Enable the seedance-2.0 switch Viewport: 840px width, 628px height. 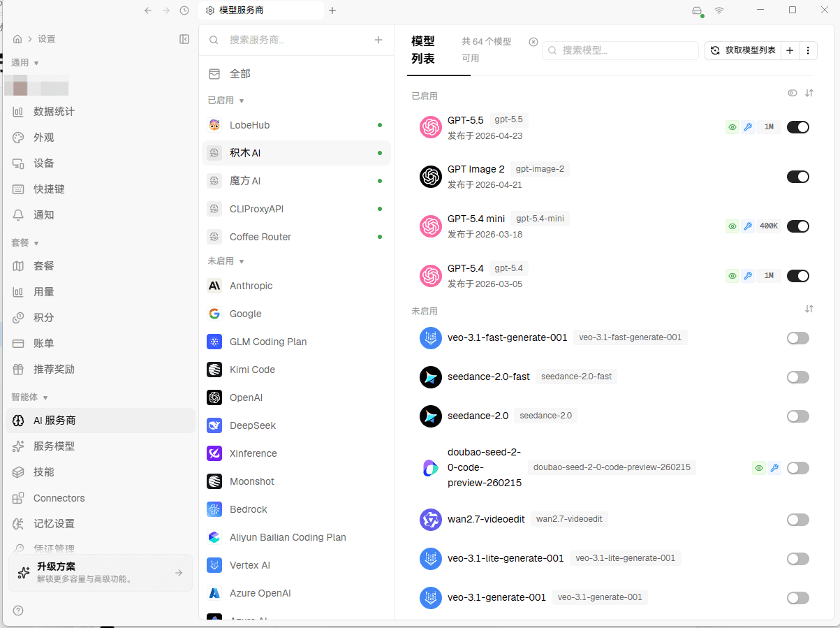pos(798,416)
